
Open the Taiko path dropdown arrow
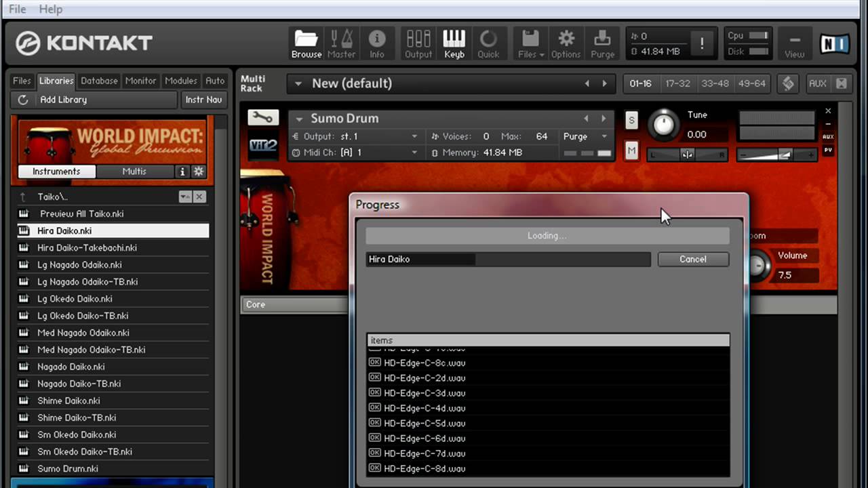184,197
